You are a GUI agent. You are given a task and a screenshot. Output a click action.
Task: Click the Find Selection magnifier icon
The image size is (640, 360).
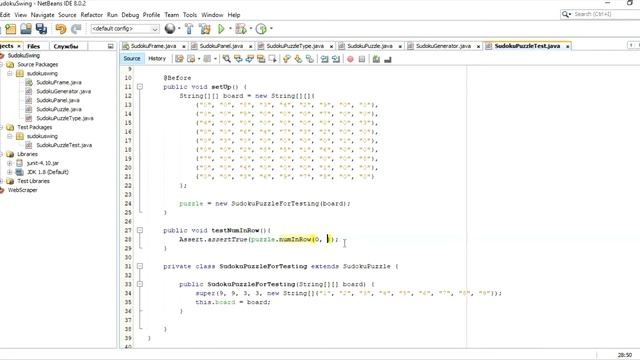point(227,59)
